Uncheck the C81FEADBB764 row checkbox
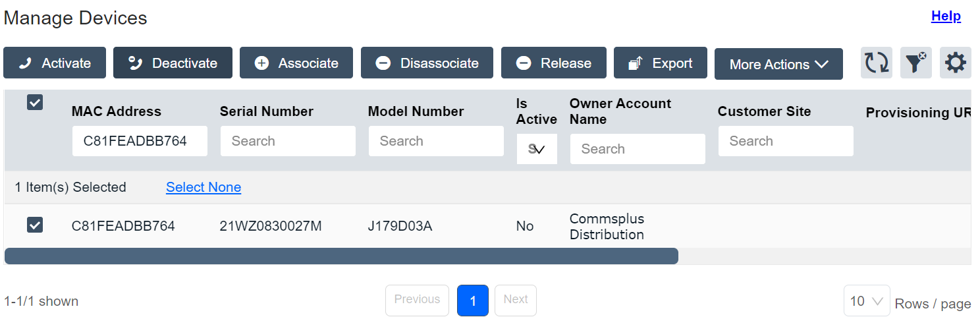Screen dimensions: 980x317 point(35,225)
